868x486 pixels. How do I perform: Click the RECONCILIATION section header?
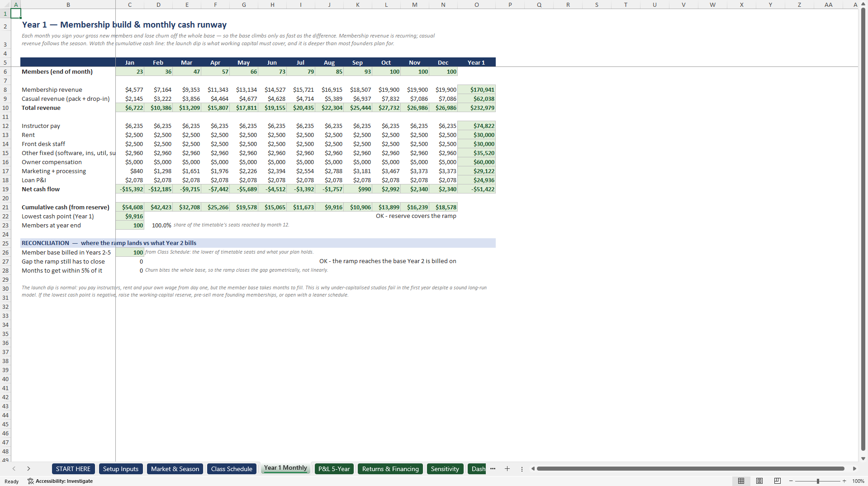click(x=258, y=243)
